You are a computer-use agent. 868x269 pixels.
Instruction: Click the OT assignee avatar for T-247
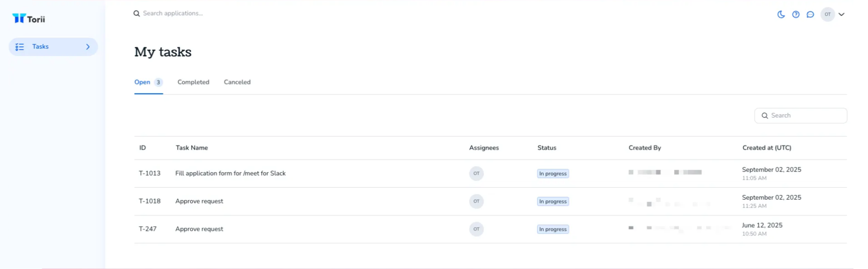(476, 229)
